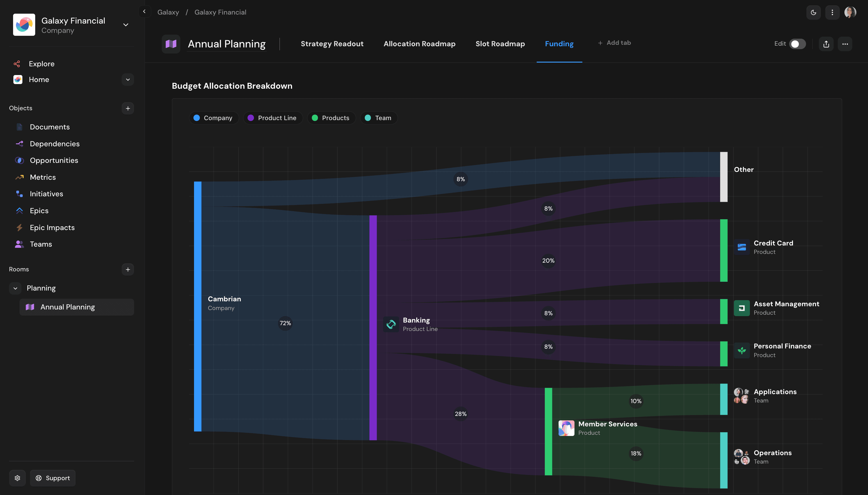Toggle the Company legend color chip
This screenshot has width=868, height=495.
[197, 118]
